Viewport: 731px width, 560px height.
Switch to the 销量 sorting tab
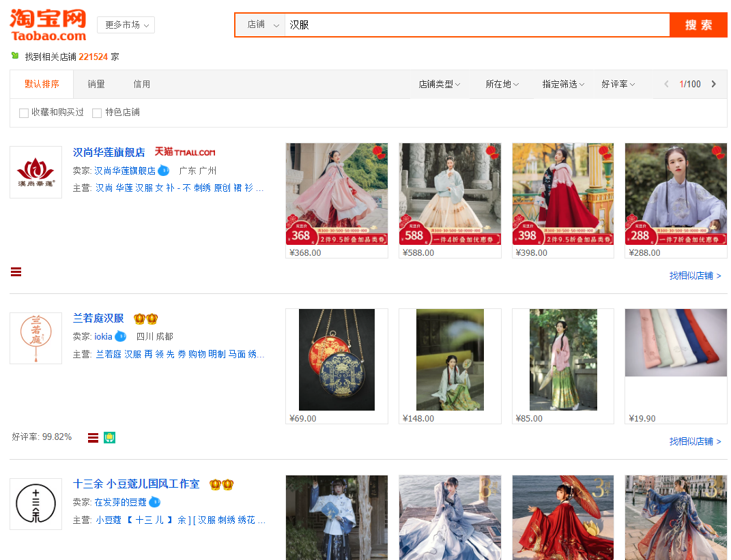click(96, 84)
